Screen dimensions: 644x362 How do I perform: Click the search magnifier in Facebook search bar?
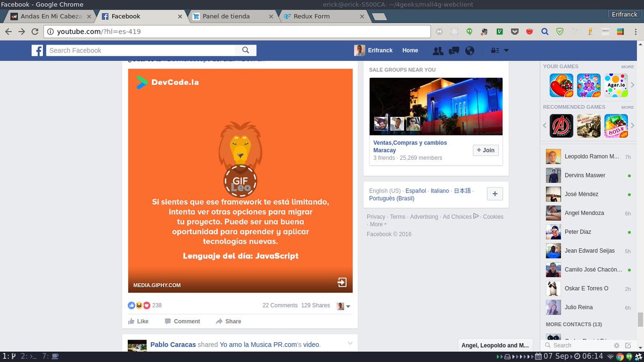pos(246,50)
